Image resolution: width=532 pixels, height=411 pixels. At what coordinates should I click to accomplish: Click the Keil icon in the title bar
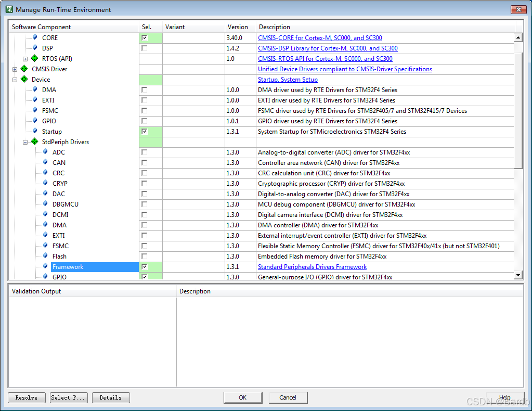tap(9, 9)
